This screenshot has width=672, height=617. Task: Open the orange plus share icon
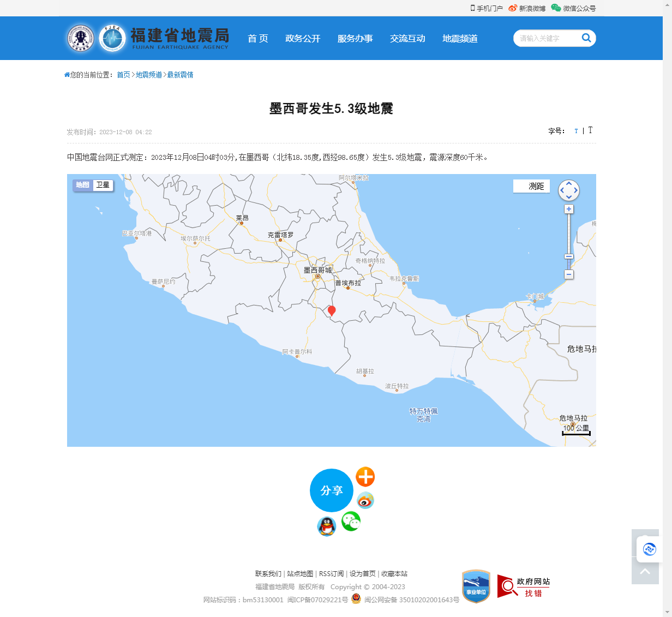click(365, 477)
